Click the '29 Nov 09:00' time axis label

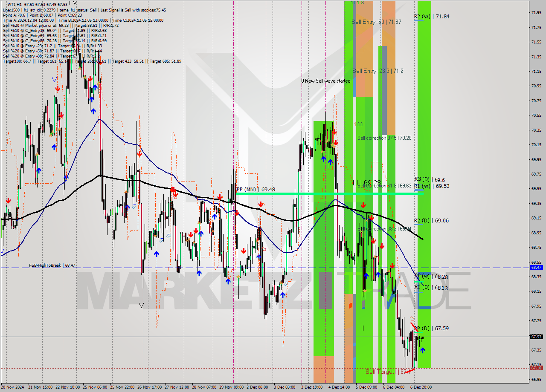click(x=231, y=387)
